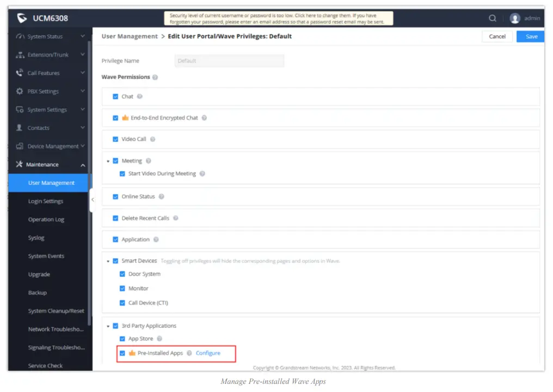This screenshot has height=392, width=553.
Task: Uncheck Delete Recent Calls checkbox
Action: (x=115, y=219)
